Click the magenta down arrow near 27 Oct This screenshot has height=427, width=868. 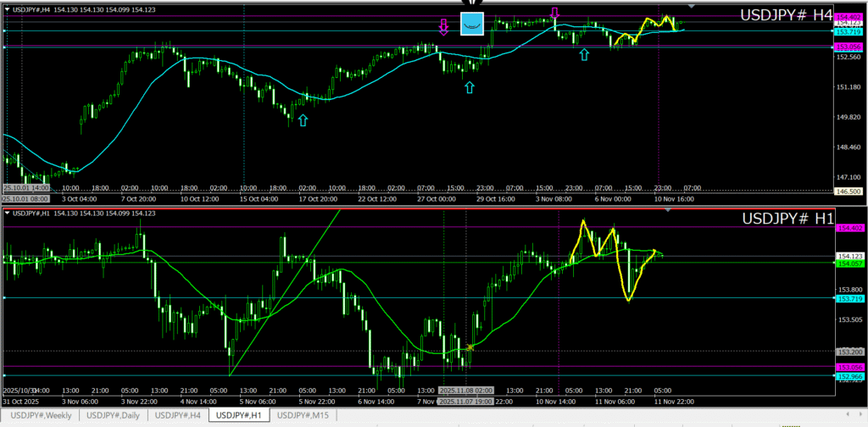tap(443, 28)
